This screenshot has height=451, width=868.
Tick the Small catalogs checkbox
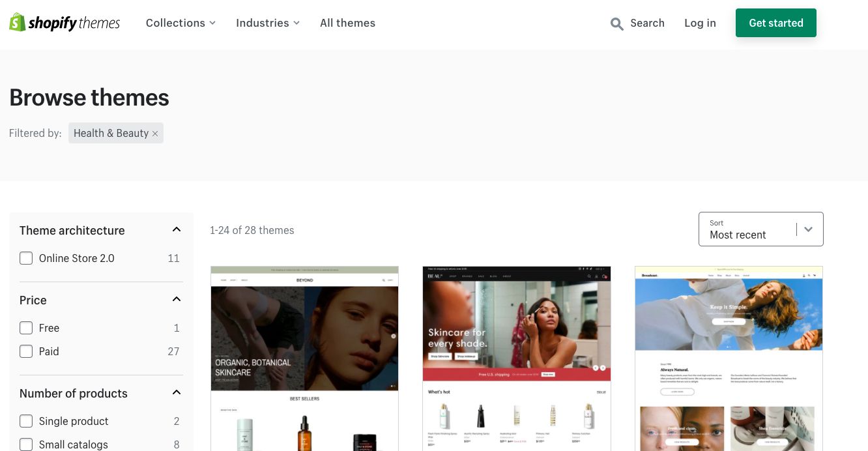(26, 444)
